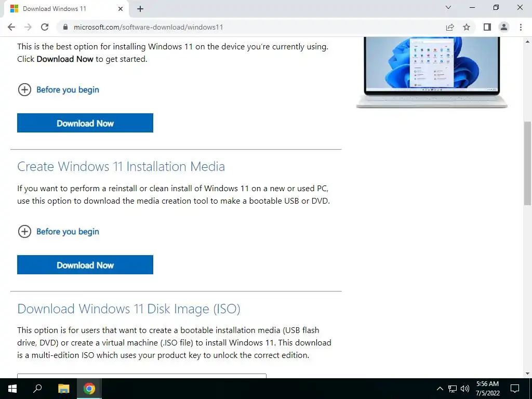Open the browser side panel
Viewport: 532px width, 399px height.
[487, 27]
